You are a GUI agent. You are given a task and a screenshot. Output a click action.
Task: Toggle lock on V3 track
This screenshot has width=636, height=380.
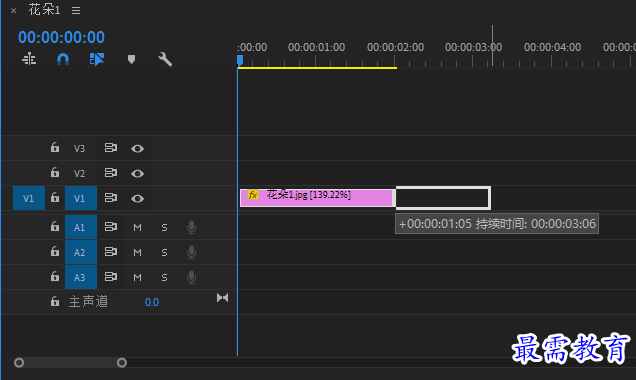[55, 148]
